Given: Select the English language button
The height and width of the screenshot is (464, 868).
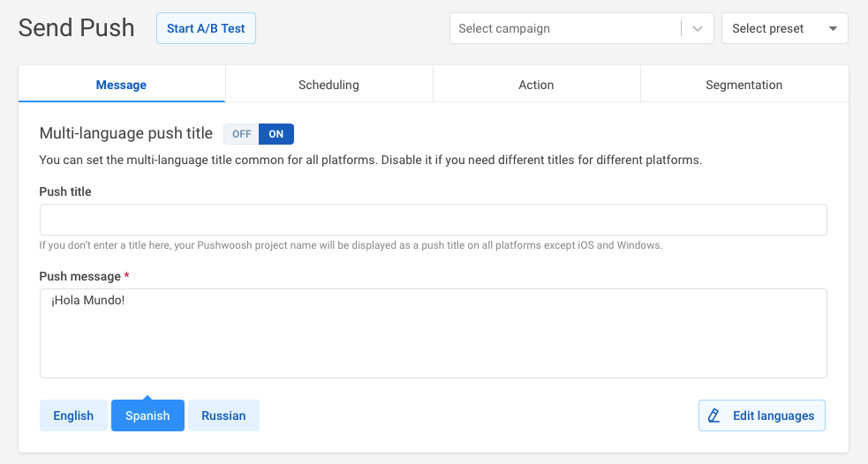Looking at the screenshot, I should (73, 415).
